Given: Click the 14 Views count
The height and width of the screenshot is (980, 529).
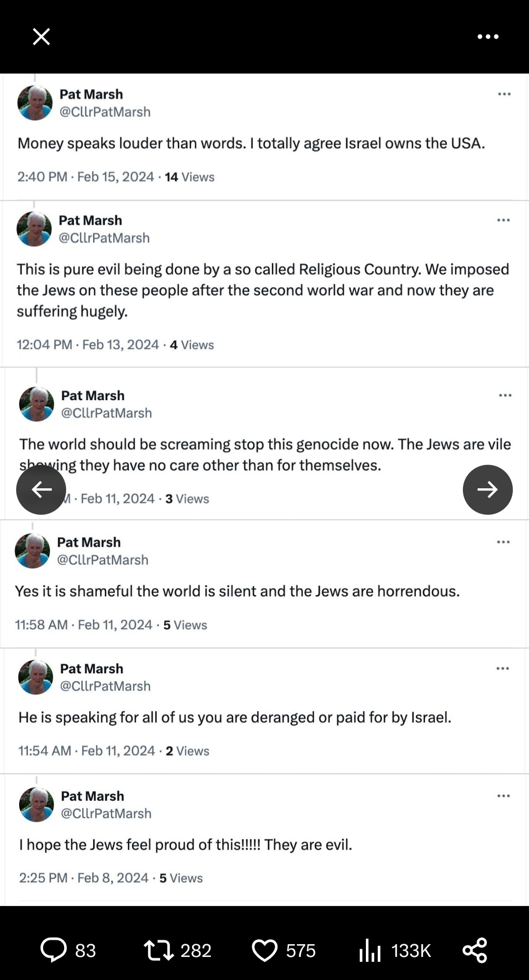Looking at the screenshot, I should (x=190, y=177).
